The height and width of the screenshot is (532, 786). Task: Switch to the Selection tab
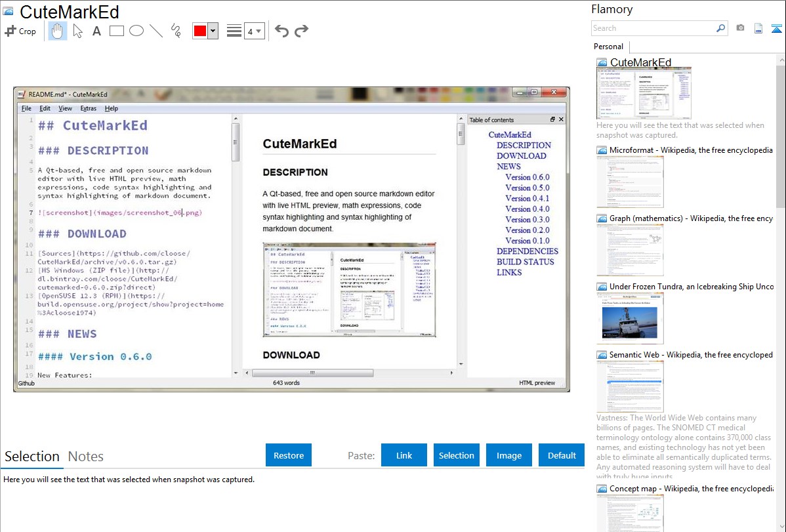pos(32,457)
